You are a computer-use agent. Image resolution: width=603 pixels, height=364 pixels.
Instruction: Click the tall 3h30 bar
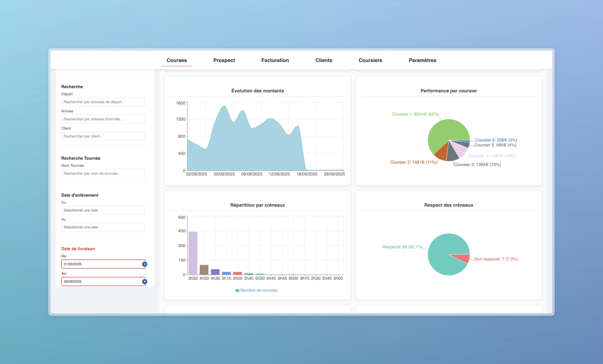click(x=193, y=253)
